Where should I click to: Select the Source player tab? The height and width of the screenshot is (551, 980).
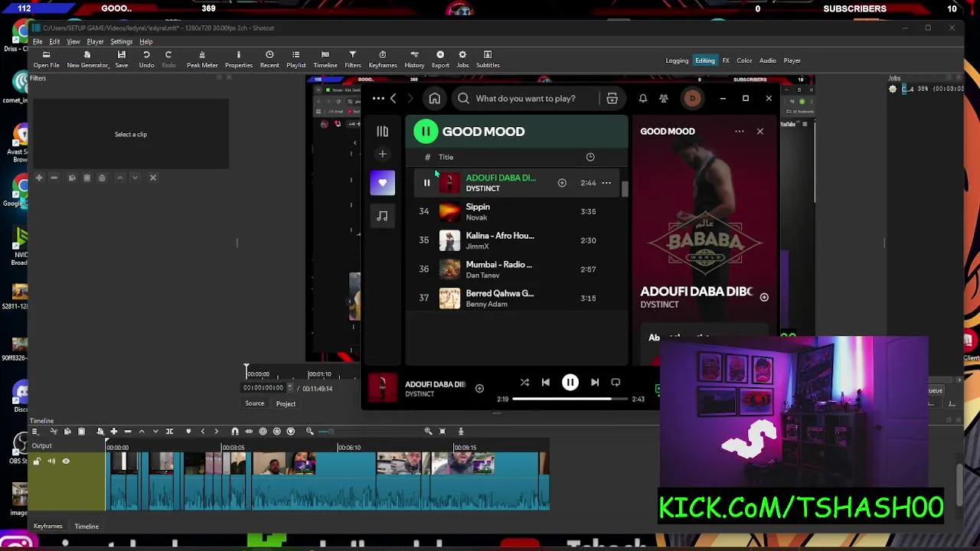tap(254, 403)
